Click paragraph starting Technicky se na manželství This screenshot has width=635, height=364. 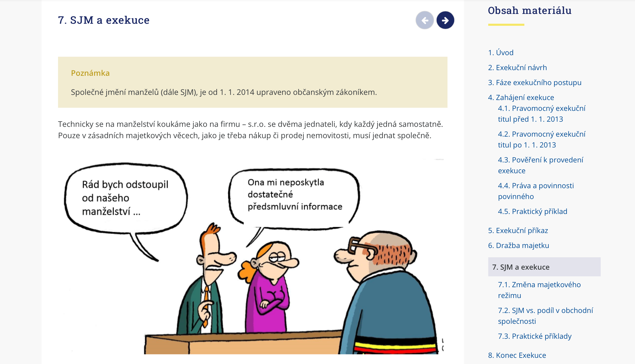click(250, 130)
